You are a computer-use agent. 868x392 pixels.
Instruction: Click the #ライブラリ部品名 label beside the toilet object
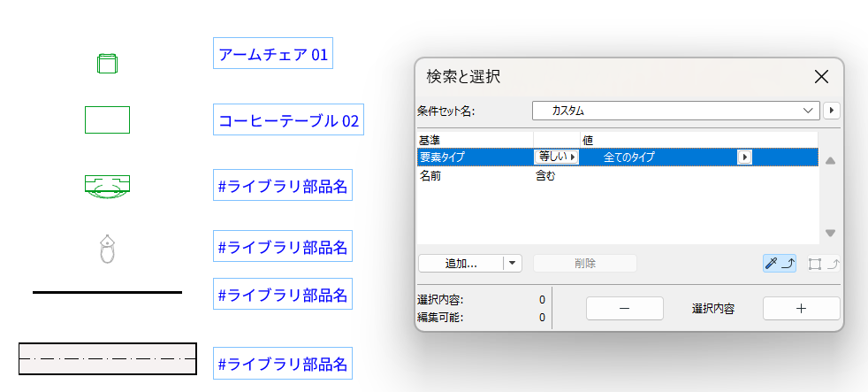coord(283,246)
